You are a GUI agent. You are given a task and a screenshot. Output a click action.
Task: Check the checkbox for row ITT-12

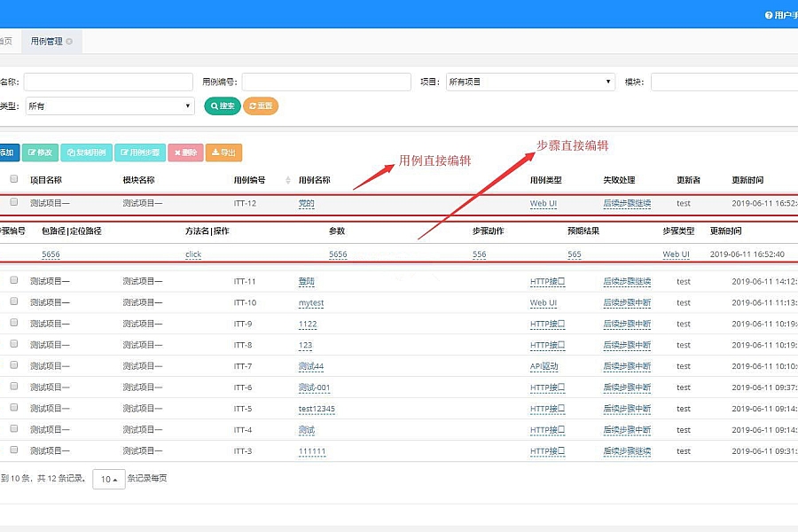tap(13, 203)
